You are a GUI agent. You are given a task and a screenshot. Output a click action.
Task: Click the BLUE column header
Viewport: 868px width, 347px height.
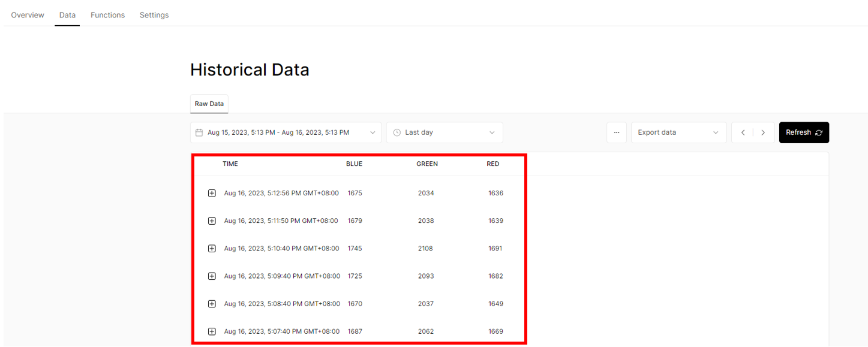[354, 164]
